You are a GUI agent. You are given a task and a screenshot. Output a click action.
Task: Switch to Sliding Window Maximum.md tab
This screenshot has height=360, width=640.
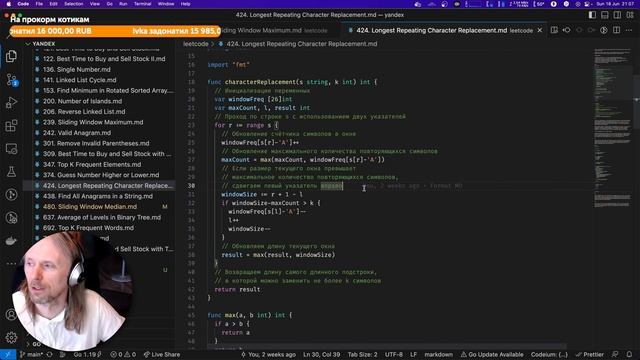(280, 31)
